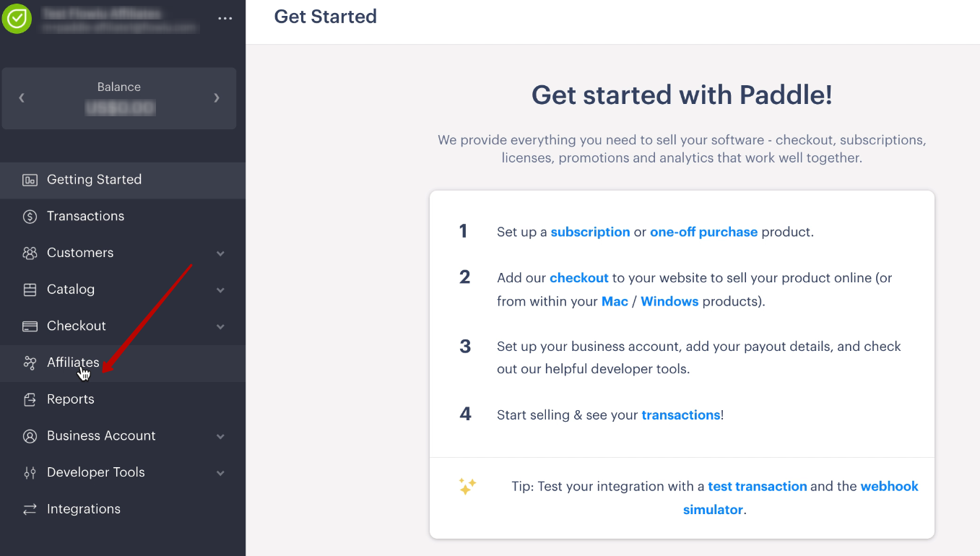Click the green shield logo icon
Image resolution: width=980 pixels, height=556 pixels.
pos(17,18)
